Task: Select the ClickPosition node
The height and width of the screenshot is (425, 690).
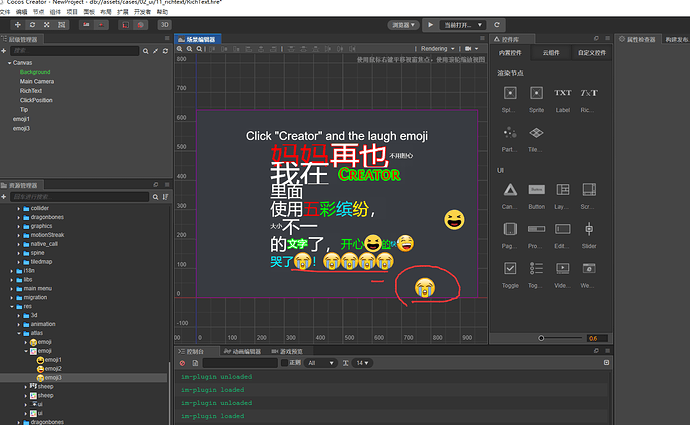Action: tap(36, 100)
